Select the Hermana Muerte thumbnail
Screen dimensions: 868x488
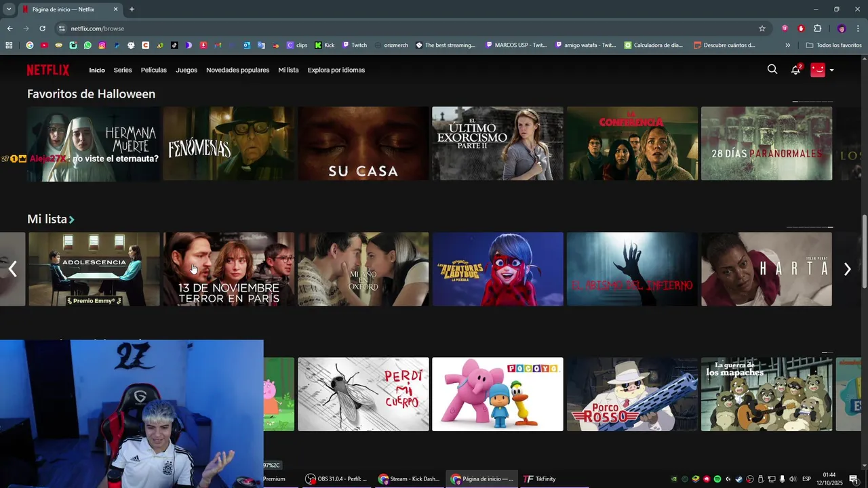94,144
